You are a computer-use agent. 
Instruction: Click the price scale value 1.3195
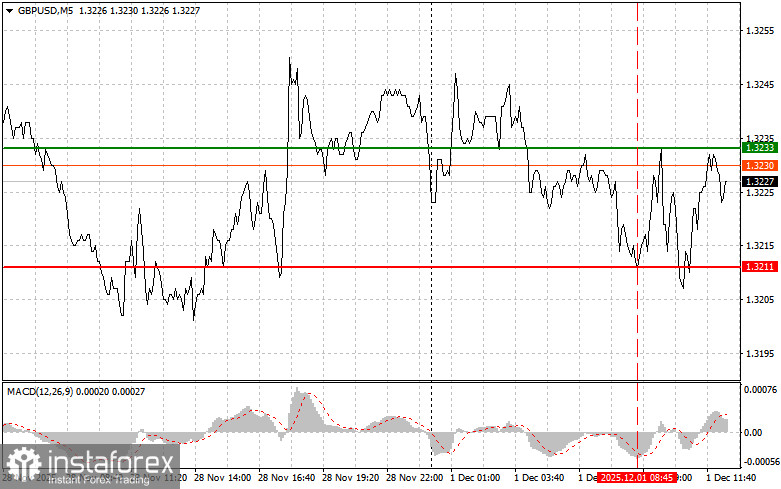[x=760, y=354]
